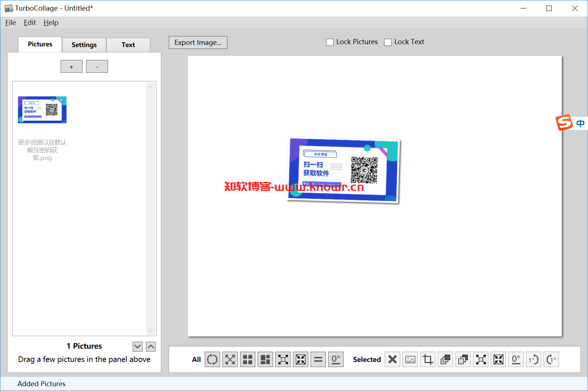Click the expand all pictures icon

(283, 359)
